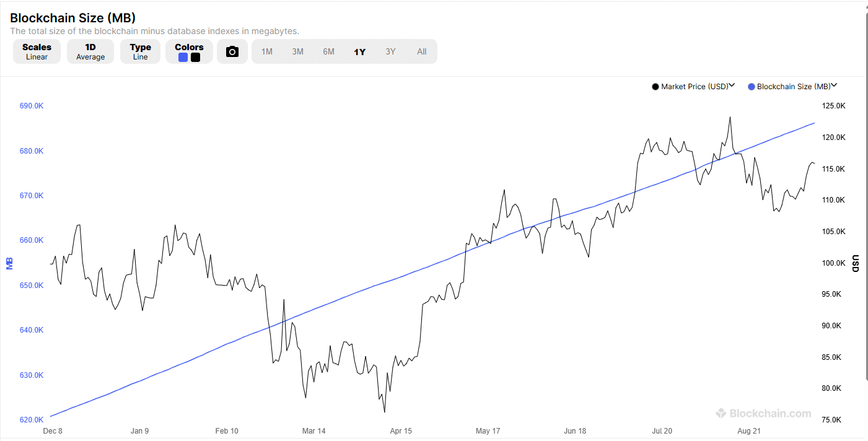Select the All time range
Image resolution: width=868 pixels, height=441 pixels.
pos(421,51)
